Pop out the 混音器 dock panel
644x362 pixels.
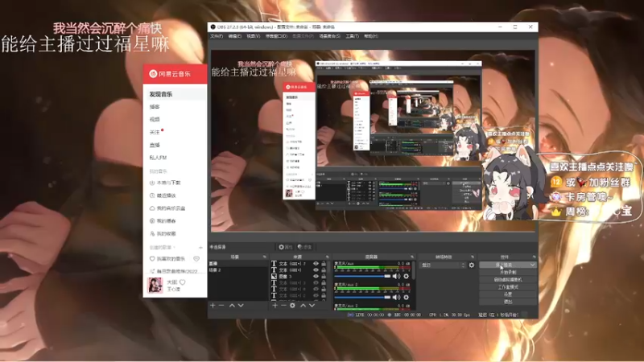(412, 257)
